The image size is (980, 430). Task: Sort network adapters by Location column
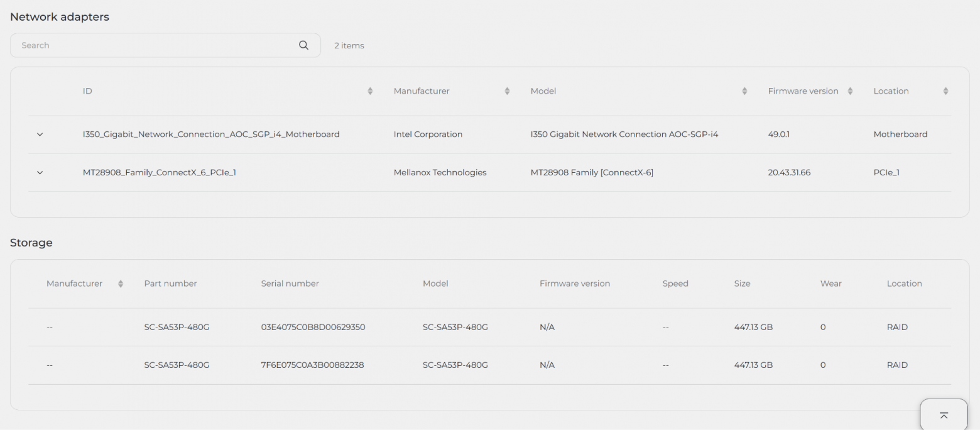coord(945,91)
